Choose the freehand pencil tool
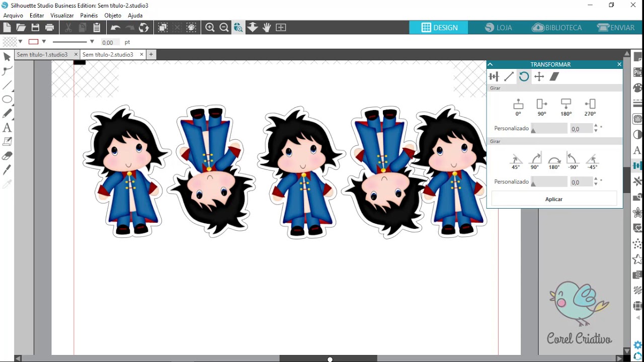Viewport: 644px width, 362px height. click(x=7, y=113)
